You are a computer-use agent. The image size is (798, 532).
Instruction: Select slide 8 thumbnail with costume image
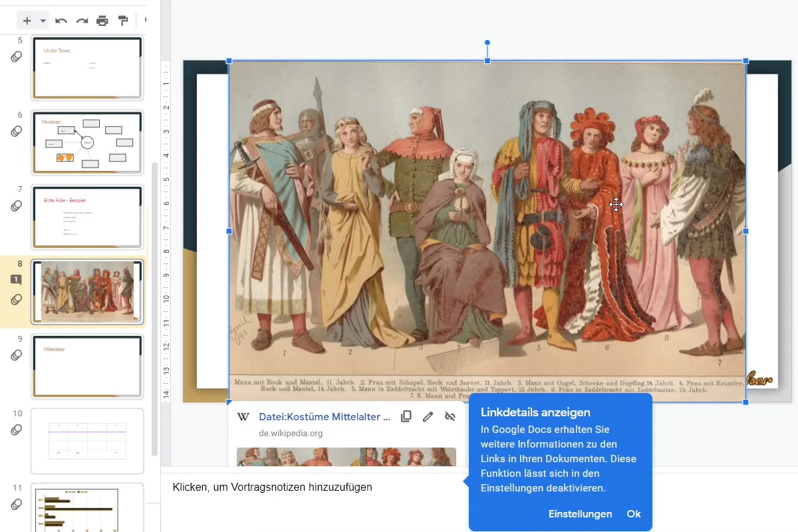(87, 292)
